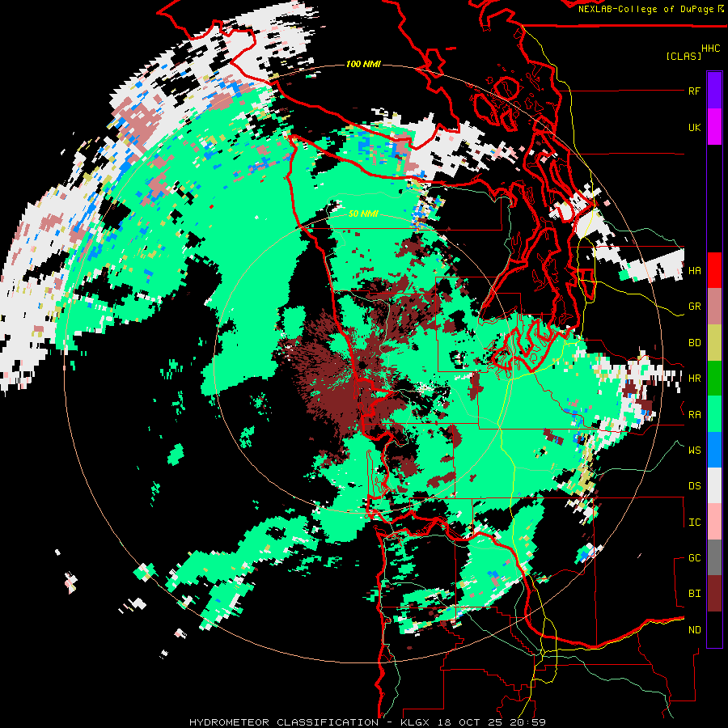Click the BI legend label
Viewport: 728px width, 728px height.
tap(694, 594)
